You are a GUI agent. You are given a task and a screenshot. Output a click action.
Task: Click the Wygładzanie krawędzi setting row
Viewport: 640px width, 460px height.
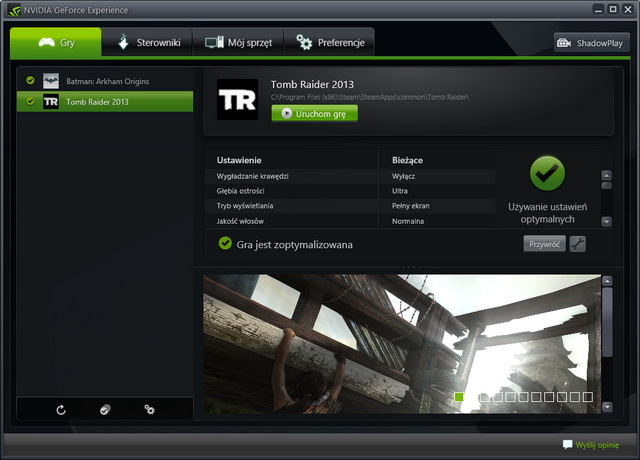click(x=349, y=176)
